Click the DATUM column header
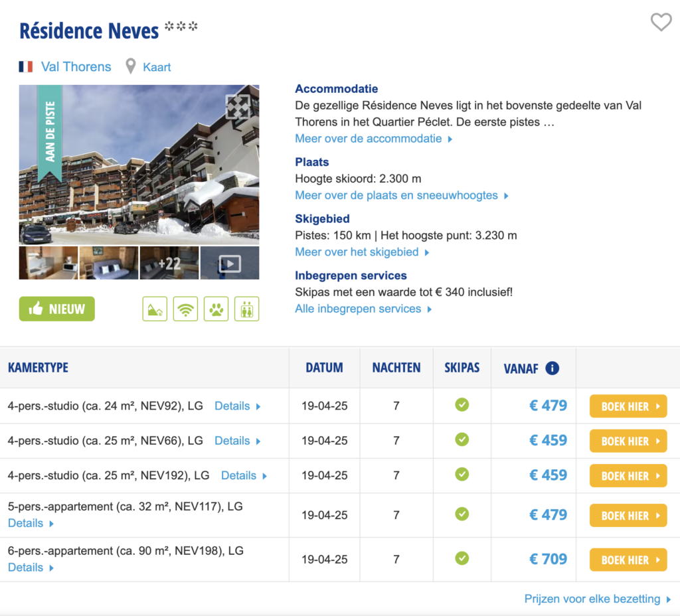The image size is (680, 616). (324, 368)
